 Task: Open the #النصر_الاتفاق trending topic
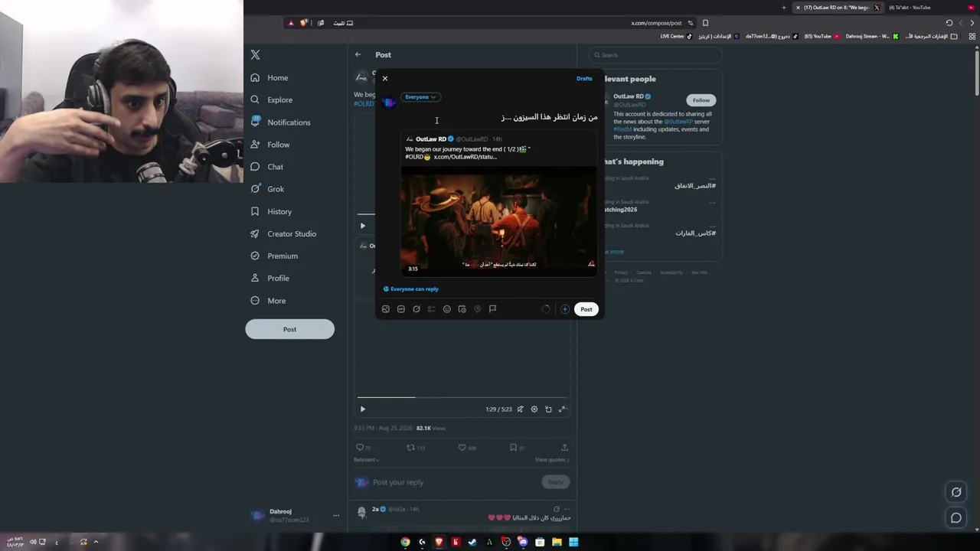pyautogui.click(x=695, y=186)
